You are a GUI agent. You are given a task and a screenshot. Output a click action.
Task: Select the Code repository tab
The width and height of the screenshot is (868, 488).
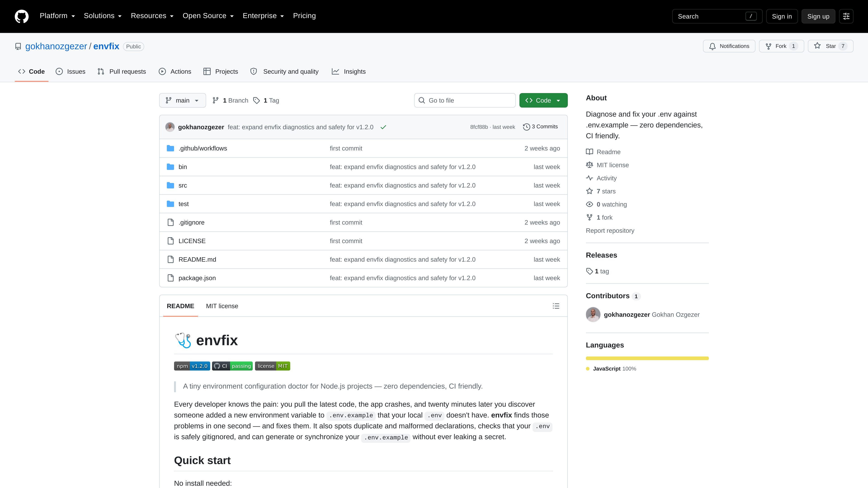(x=32, y=71)
